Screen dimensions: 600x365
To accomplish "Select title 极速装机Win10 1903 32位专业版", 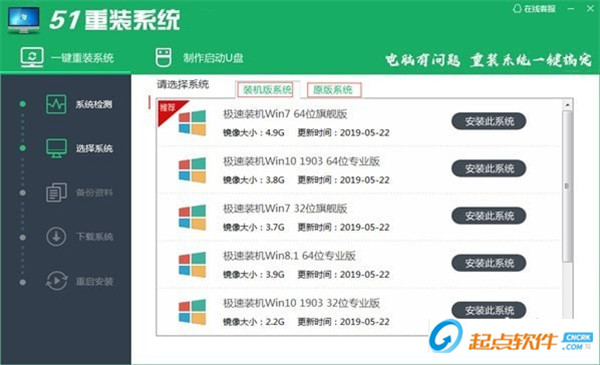I will tap(302, 303).
